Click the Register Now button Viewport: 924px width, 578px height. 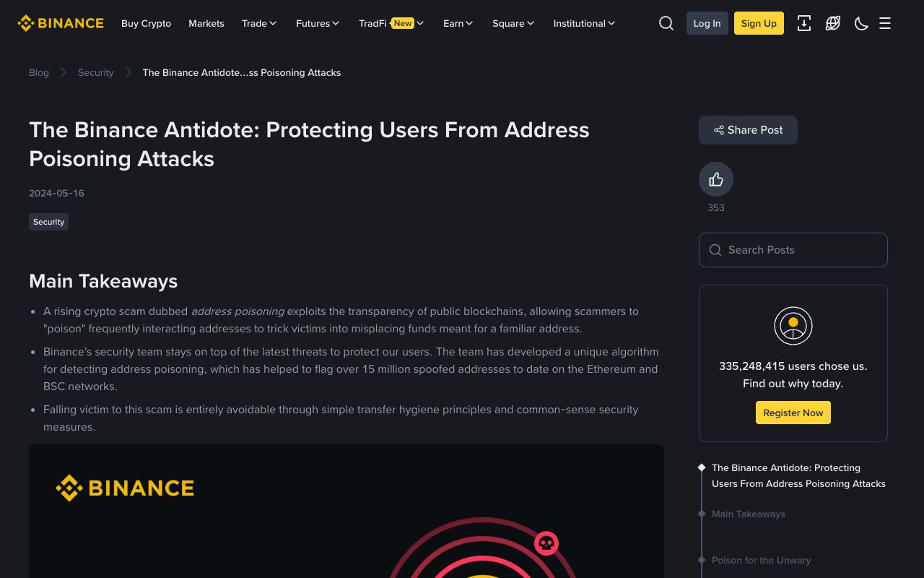793,413
